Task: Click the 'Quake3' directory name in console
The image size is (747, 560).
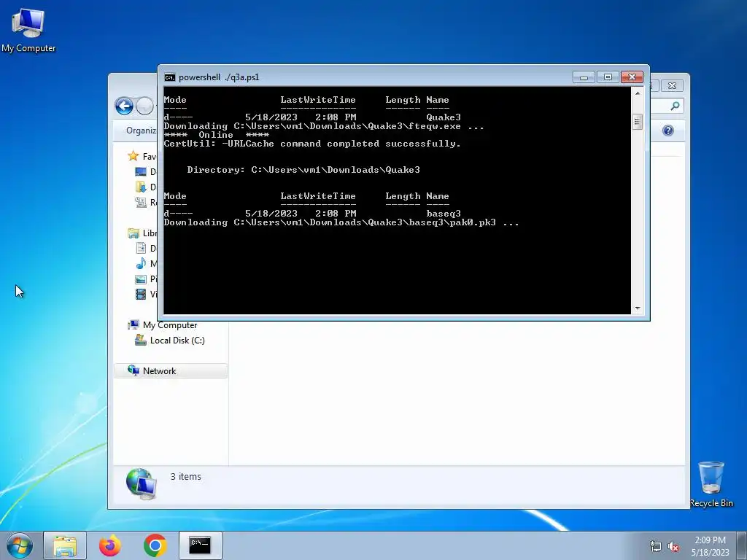Action: [444, 117]
